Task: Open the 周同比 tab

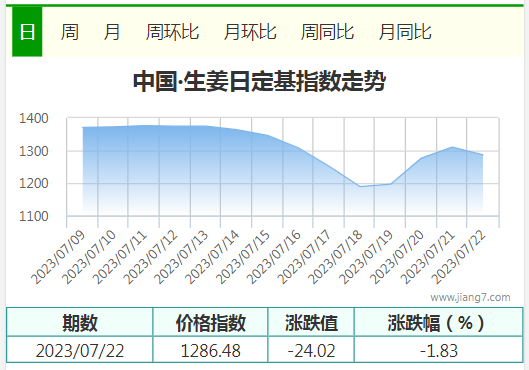Action: coord(327,32)
